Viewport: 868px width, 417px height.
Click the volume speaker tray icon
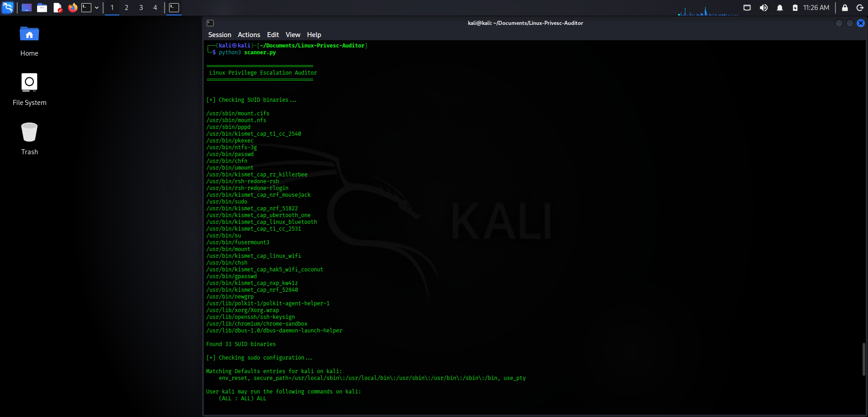click(x=764, y=8)
